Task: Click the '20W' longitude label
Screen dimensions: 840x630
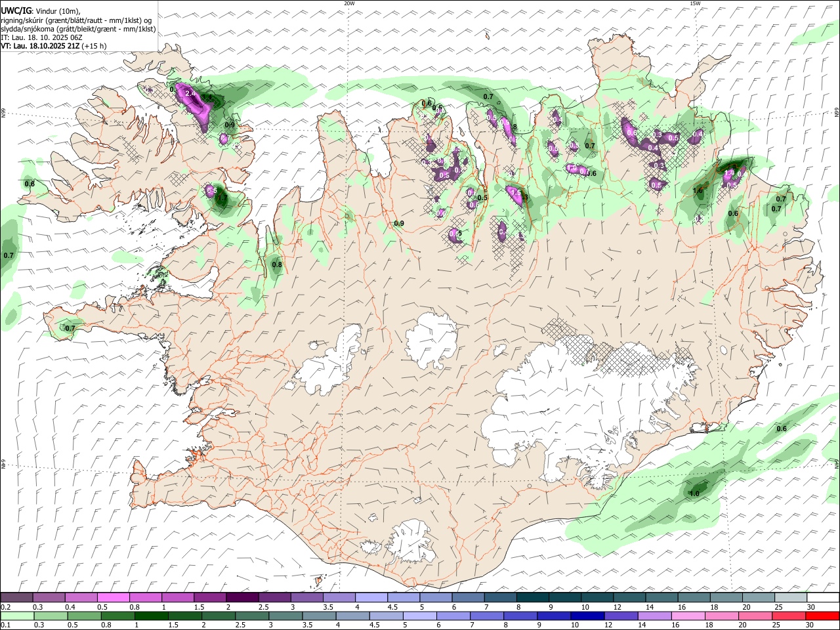Action: coord(349,3)
